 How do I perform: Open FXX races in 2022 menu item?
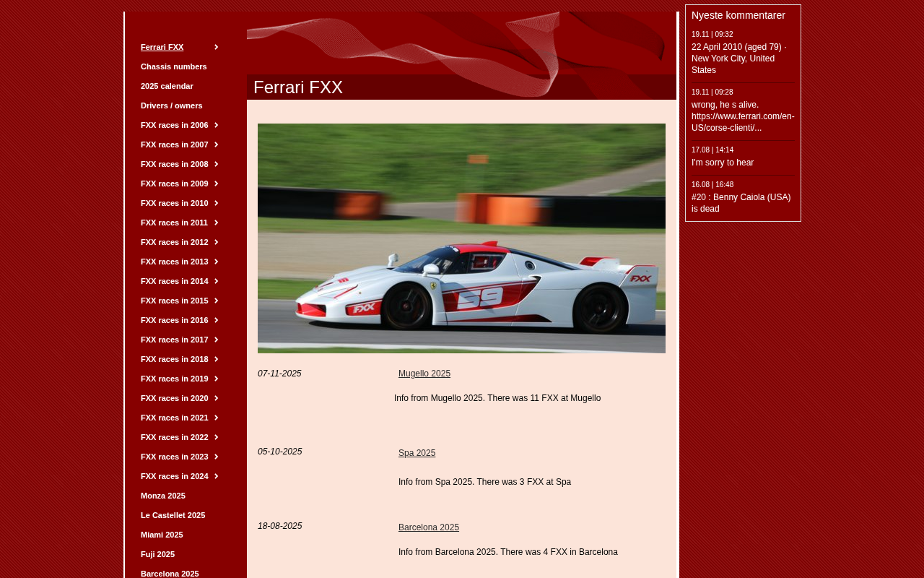point(174,437)
